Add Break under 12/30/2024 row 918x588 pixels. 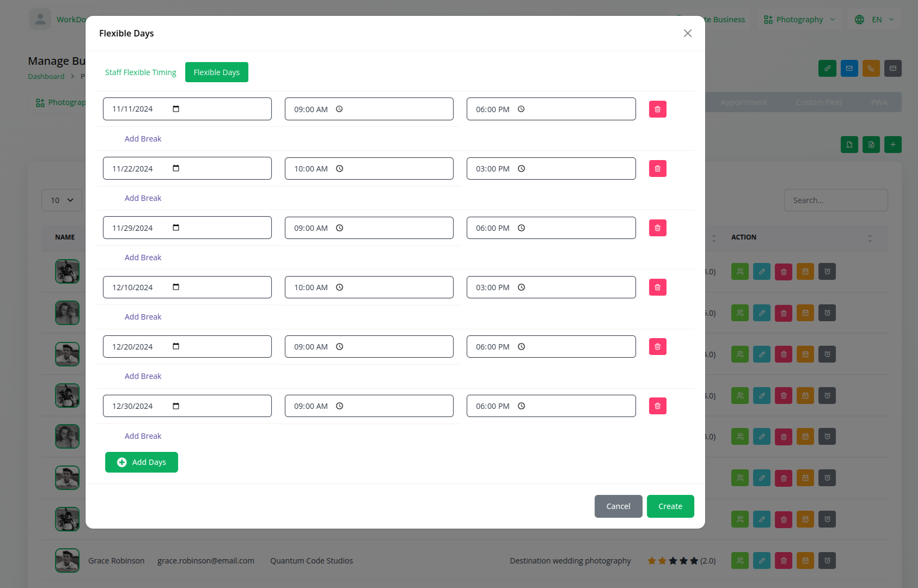[143, 436]
